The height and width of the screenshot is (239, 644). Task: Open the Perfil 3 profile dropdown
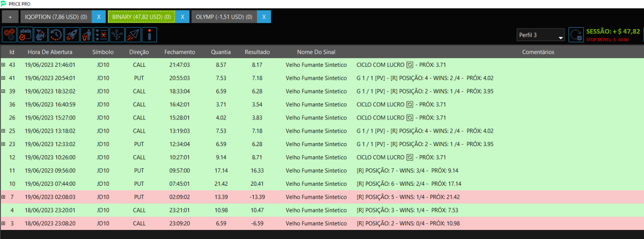tap(541, 35)
